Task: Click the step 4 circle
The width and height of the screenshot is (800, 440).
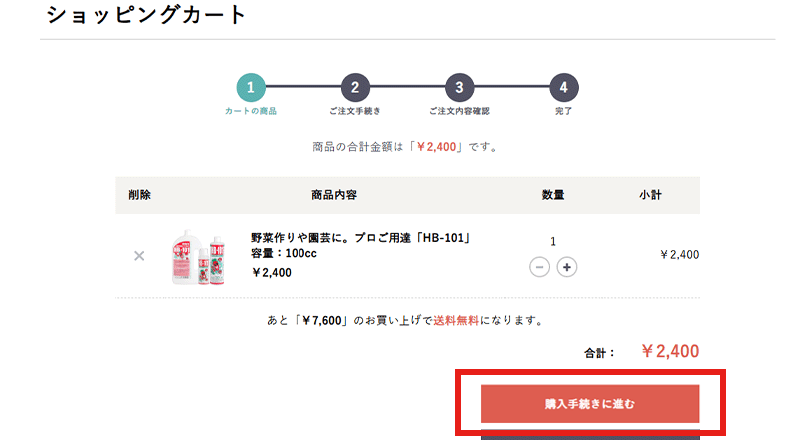Action: (564, 87)
